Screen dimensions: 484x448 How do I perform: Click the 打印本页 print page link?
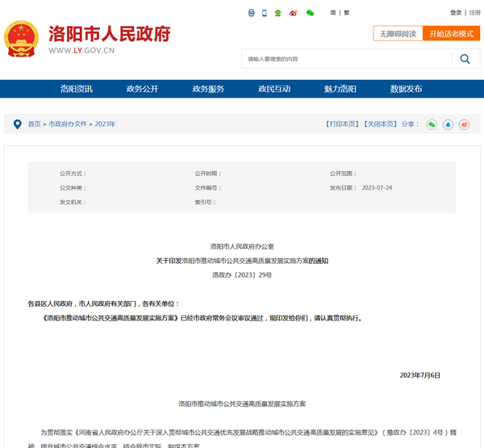click(x=341, y=124)
